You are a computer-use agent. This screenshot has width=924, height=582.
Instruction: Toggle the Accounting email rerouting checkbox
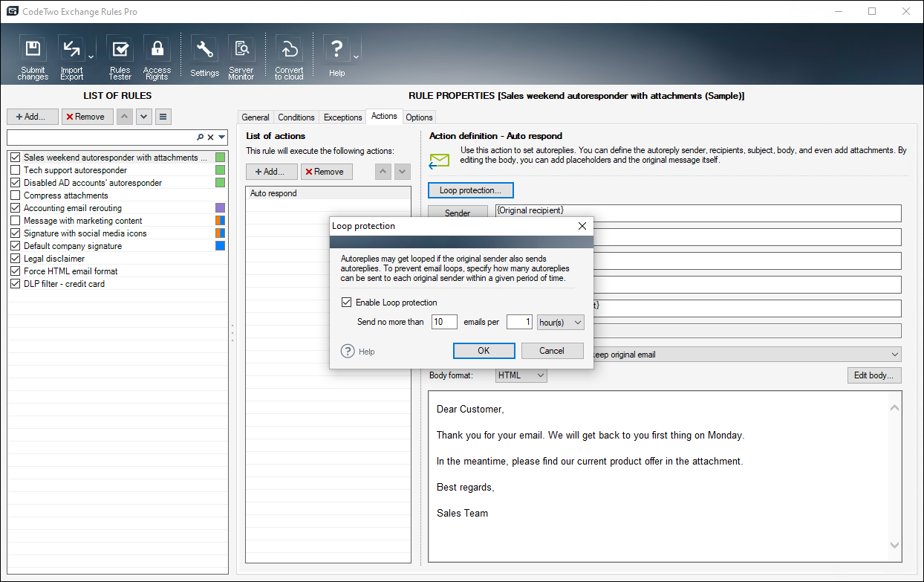pos(16,208)
